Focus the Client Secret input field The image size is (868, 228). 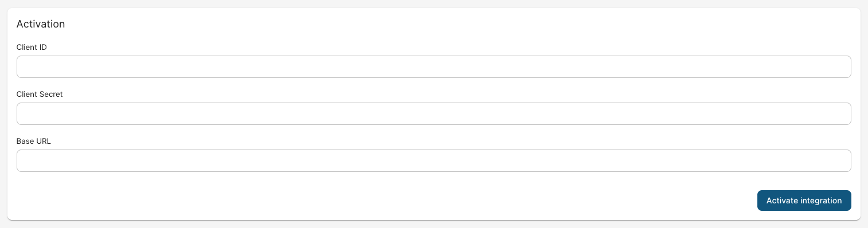tap(434, 113)
